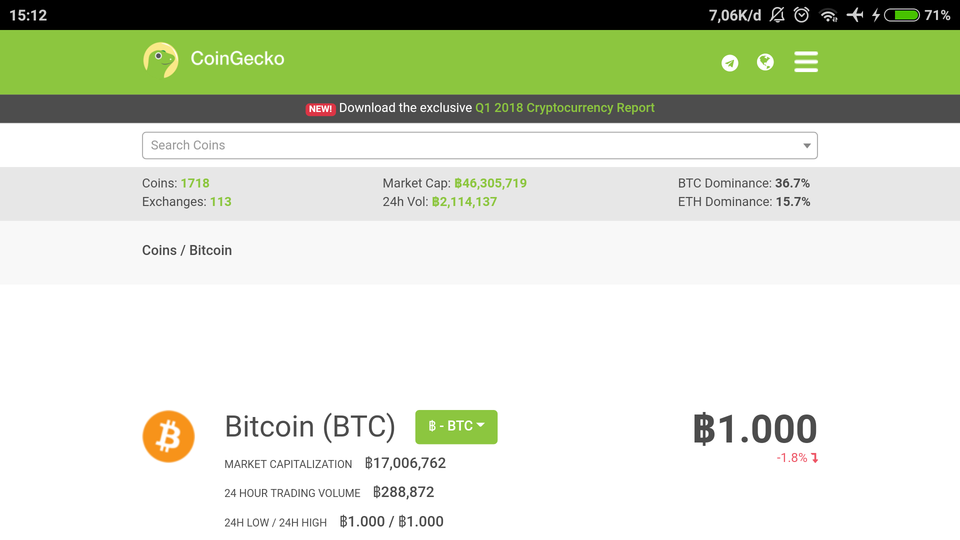Open the hamburger menu

(x=806, y=62)
